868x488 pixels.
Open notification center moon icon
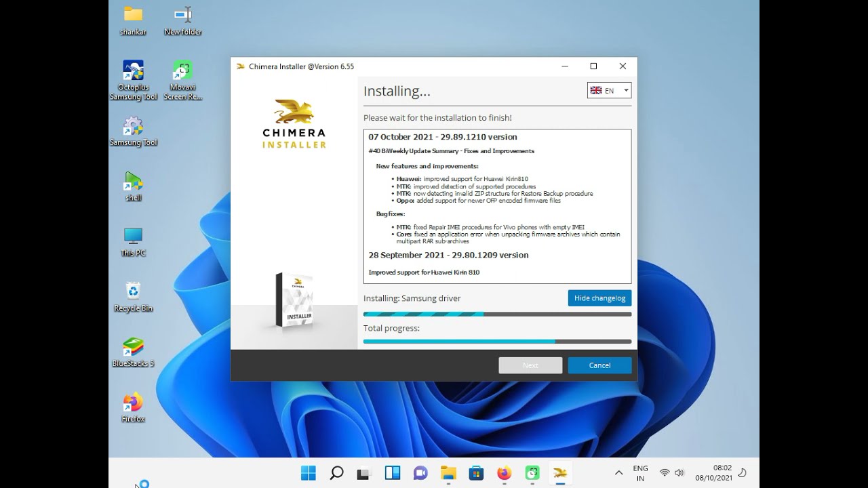[x=743, y=473]
